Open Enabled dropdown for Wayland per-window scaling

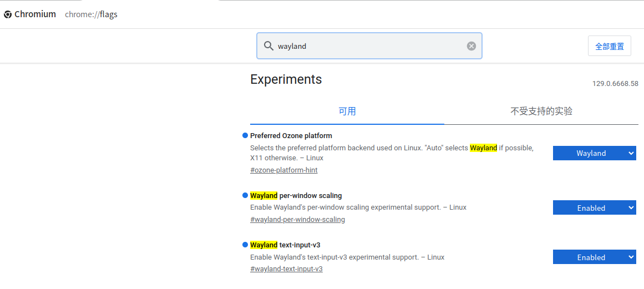coord(594,207)
